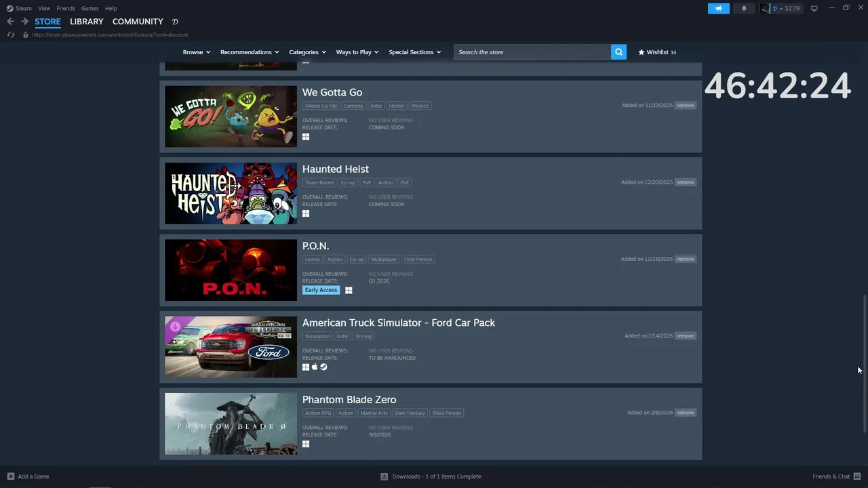Click the Dark Fantasy tag
The image size is (868, 488).
coord(410,413)
